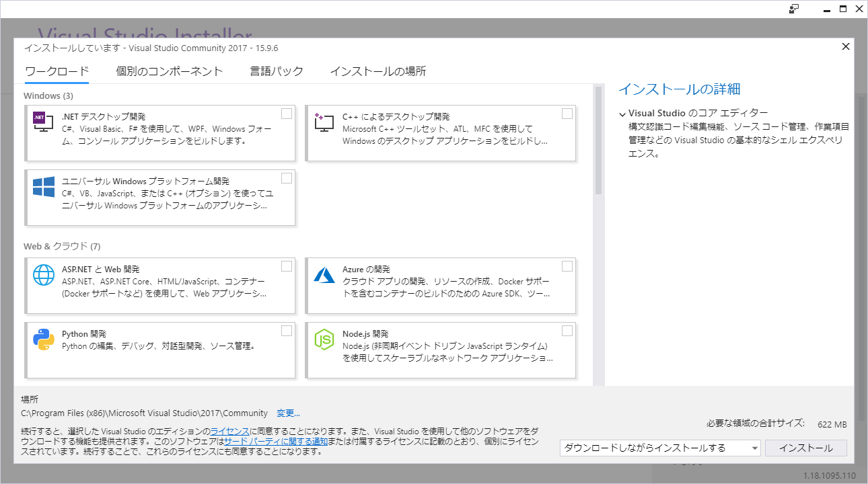Viewport: 868px width, 484px height.
Task: Open 個別のコンポーネント tab
Action: [x=169, y=71]
